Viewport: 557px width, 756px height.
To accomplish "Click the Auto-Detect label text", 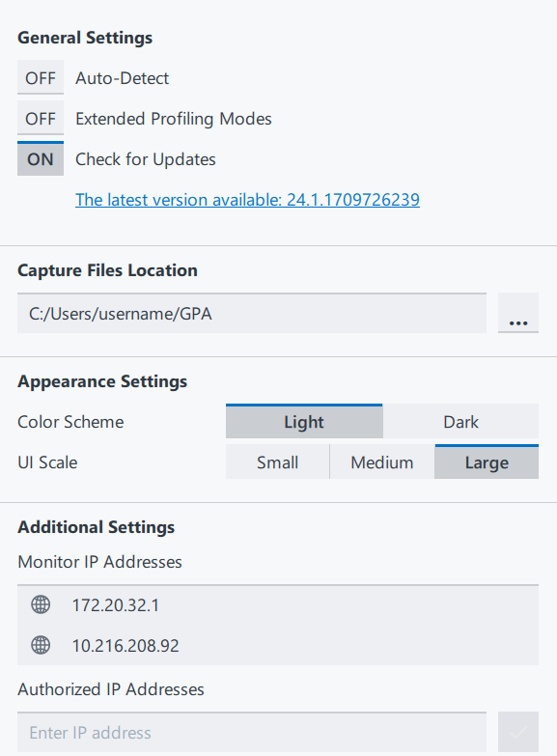I will pos(122,77).
